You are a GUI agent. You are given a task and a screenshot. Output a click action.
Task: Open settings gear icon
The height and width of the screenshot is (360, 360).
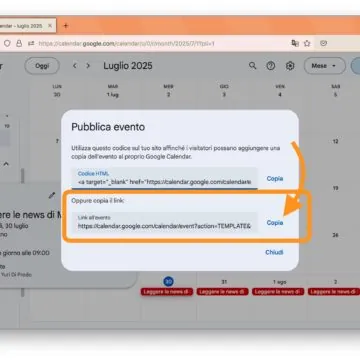pos(290,66)
